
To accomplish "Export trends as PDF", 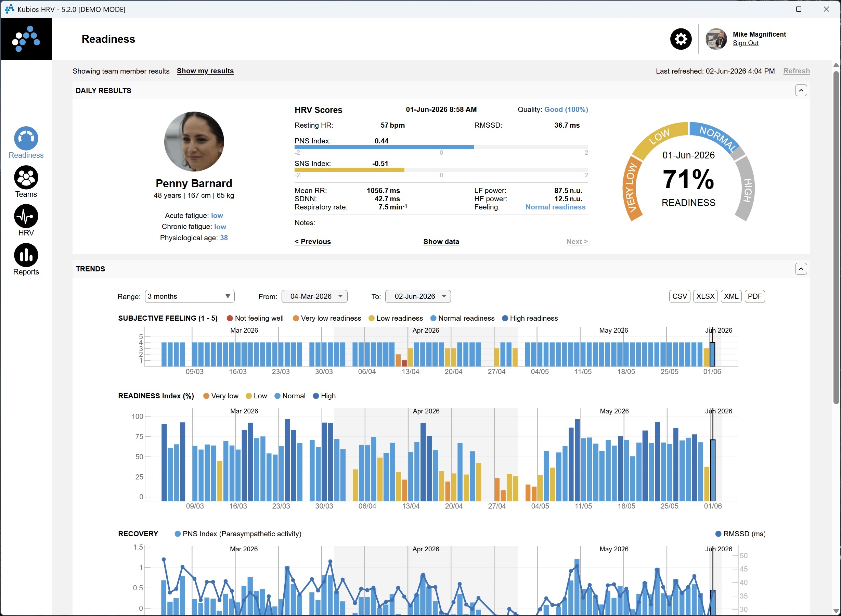I will [755, 296].
